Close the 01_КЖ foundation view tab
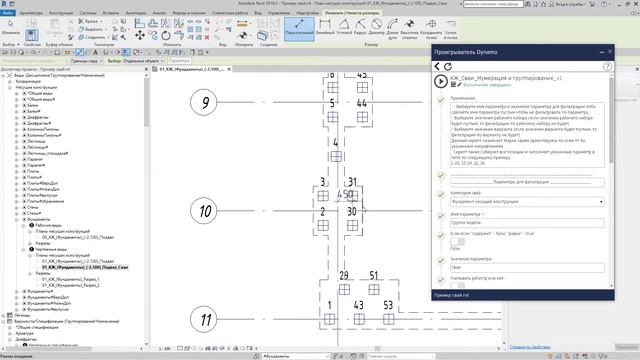Image resolution: width=640 pixels, height=360 pixels. (229, 69)
